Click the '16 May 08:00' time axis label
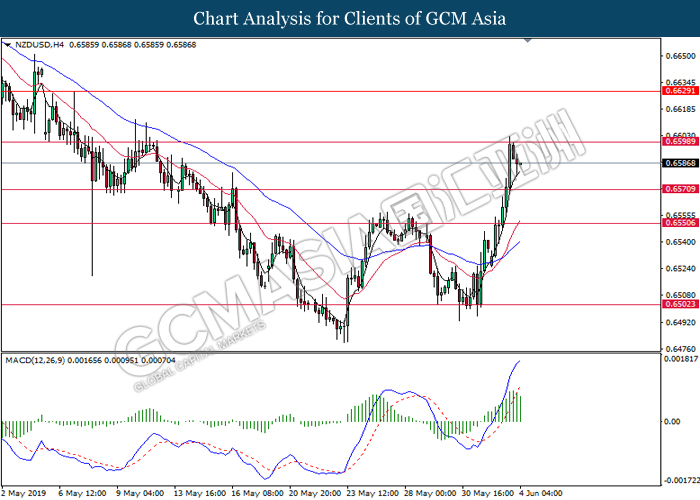 tap(258, 492)
